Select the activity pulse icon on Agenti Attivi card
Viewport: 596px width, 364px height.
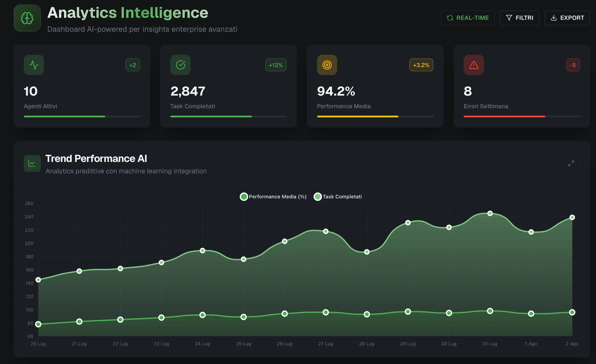pyautogui.click(x=34, y=65)
